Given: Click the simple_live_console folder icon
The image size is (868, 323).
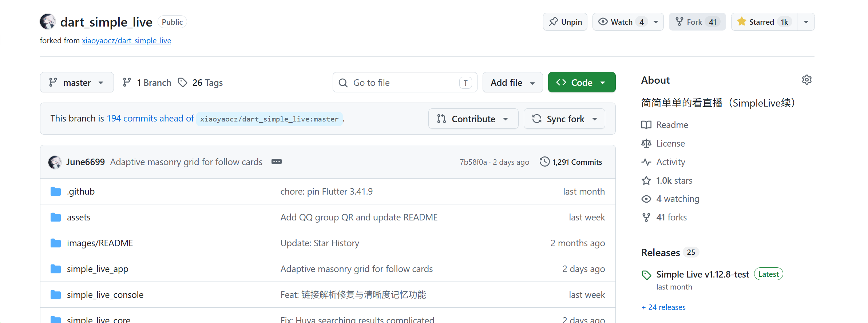Looking at the screenshot, I should coord(56,295).
